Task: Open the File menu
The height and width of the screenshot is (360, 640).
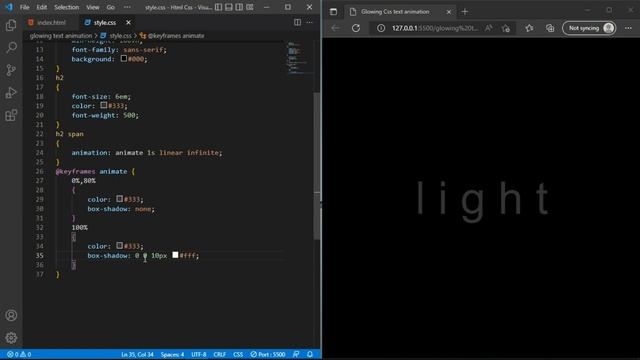Action: [24, 7]
